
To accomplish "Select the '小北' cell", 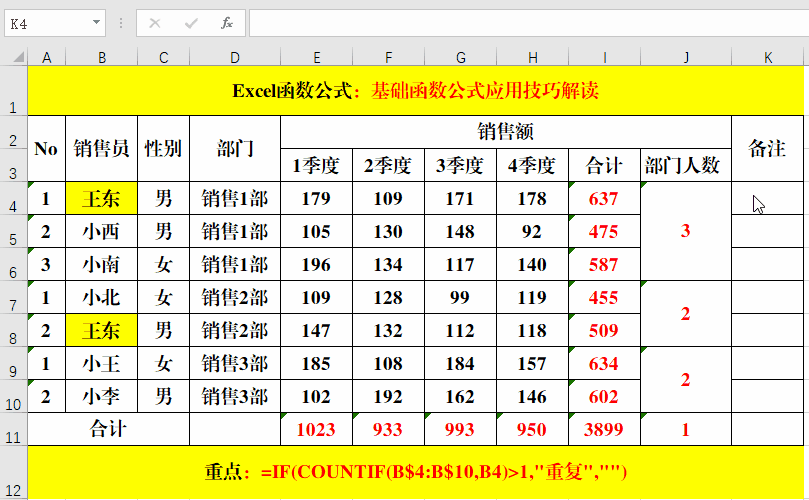I will (x=102, y=297).
